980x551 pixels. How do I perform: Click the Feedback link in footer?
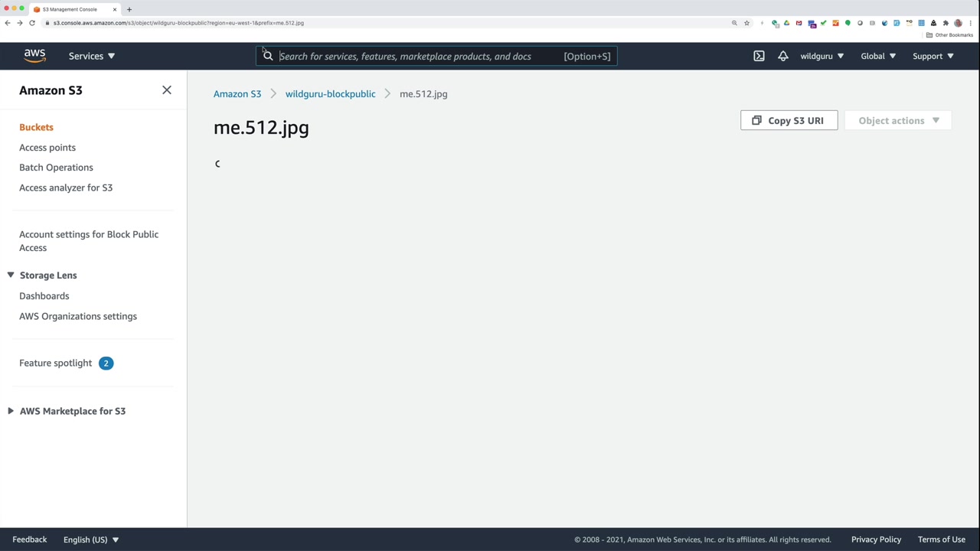[x=30, y=540]
